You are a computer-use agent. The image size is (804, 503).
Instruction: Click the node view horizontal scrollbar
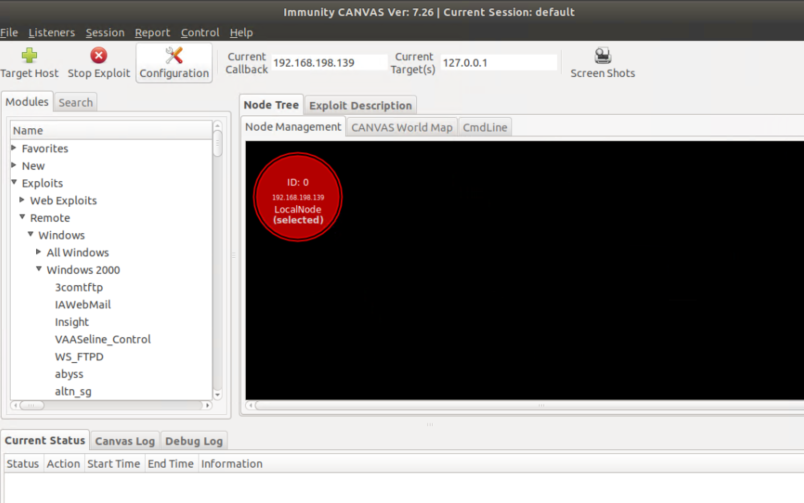tap(530, 405)
